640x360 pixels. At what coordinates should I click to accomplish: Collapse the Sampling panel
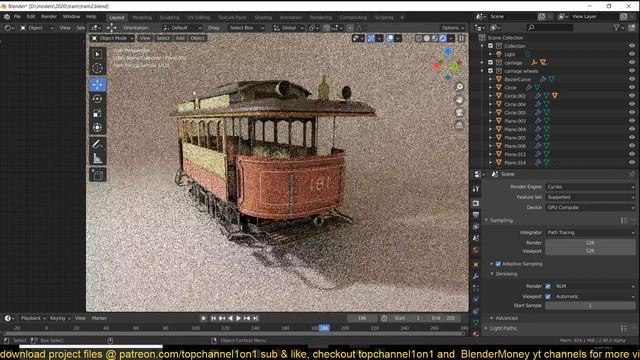[501, 220]
